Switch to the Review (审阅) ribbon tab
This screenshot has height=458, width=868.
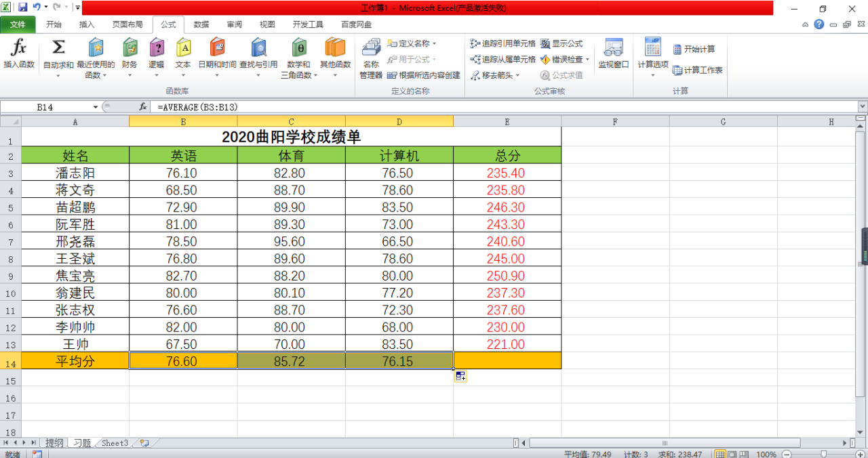234,24
